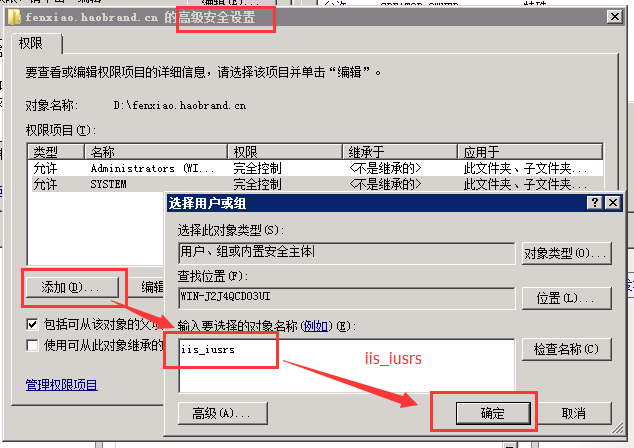
Task: Click the folder icon in the 高级安全设置 title bar
Action: click(x=14, y=17)
